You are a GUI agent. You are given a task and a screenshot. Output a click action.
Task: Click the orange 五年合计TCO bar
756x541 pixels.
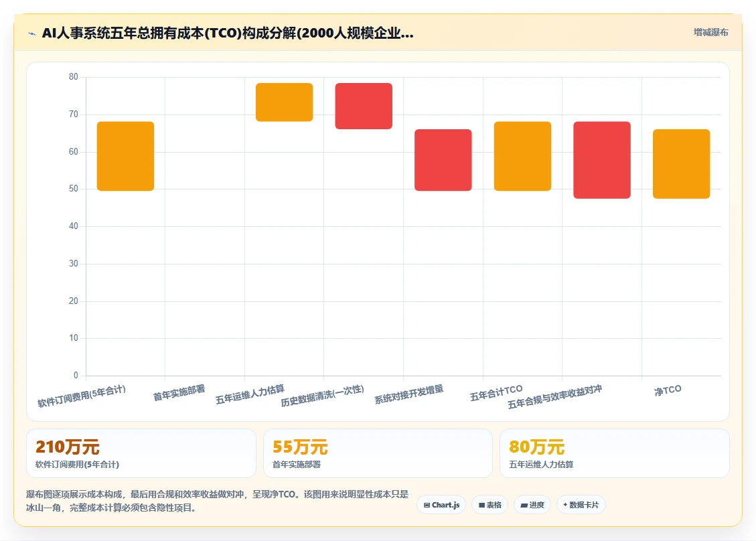tap(523, 156)
